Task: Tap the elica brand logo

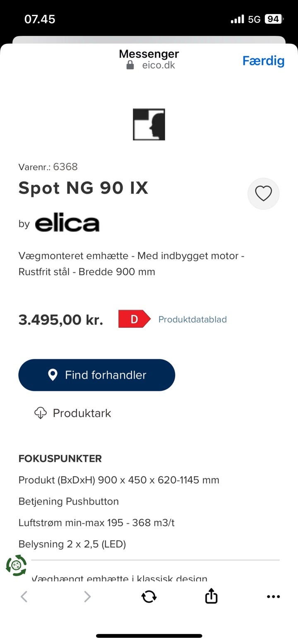Action: coord(67,223)
